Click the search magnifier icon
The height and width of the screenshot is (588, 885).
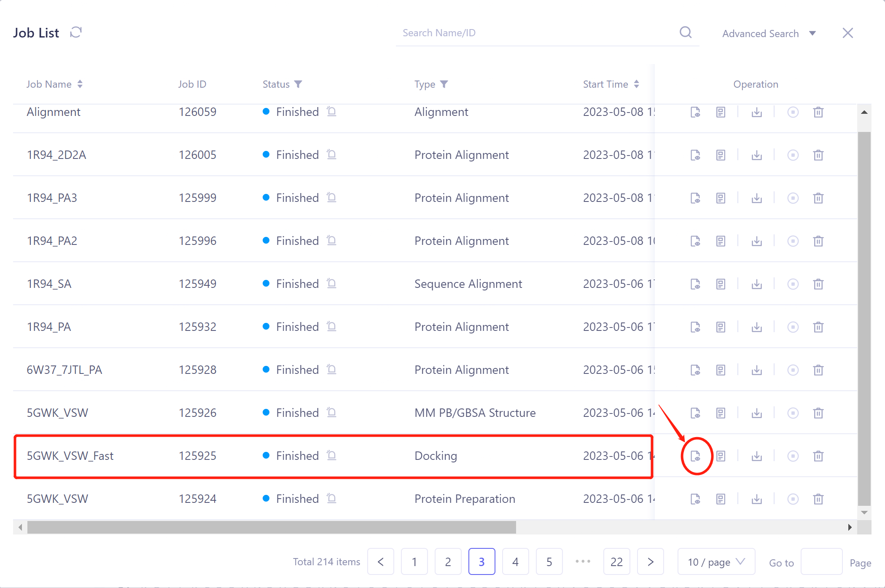pyautogui.click(x=685, y=32)
